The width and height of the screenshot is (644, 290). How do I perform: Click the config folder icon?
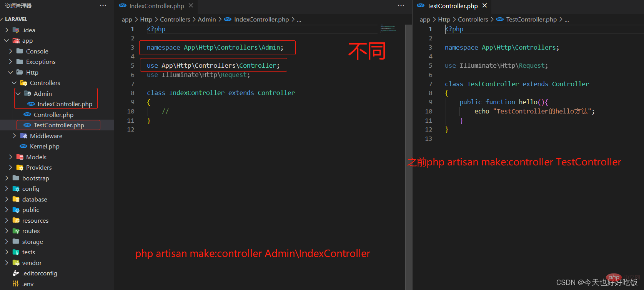tap(16, 189)
